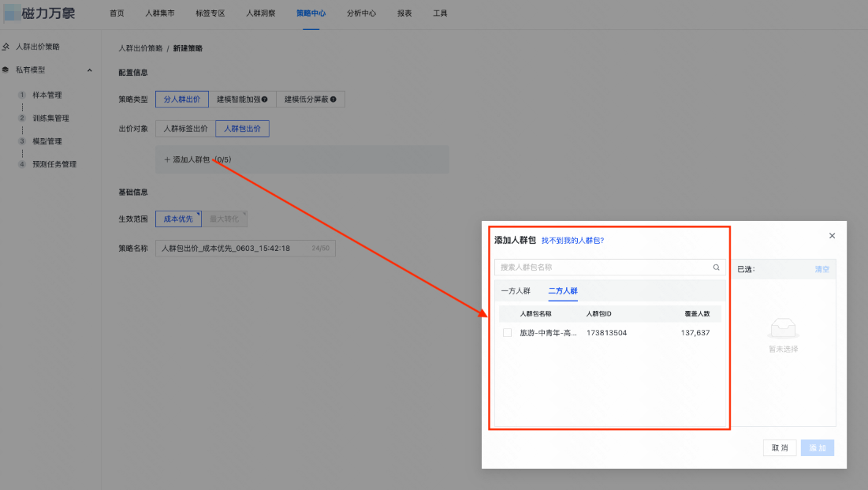Close the 添加人群包 dialog
The width and height of the screenshot is (868, 490).
click(x=832, y=236)
